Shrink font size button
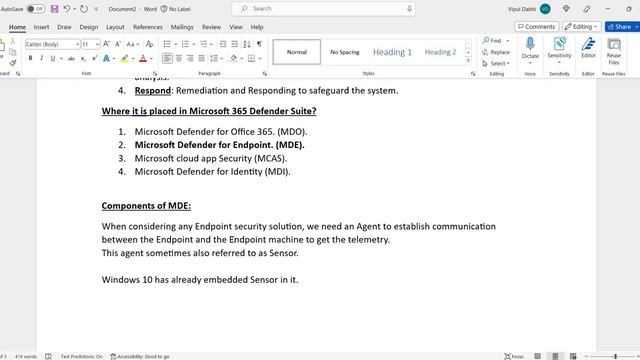Viewport: 640px width, 360px height. click(x=118, y=44)
